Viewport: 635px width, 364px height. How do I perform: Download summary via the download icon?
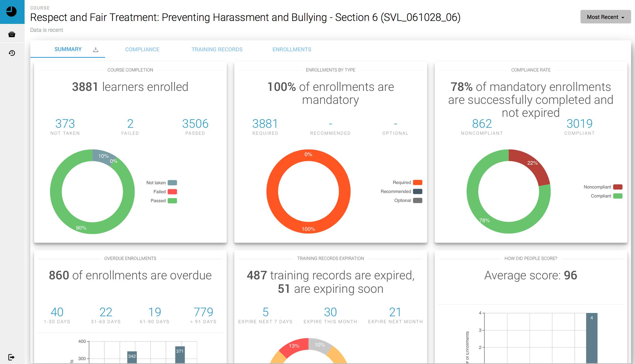[95, 50]
